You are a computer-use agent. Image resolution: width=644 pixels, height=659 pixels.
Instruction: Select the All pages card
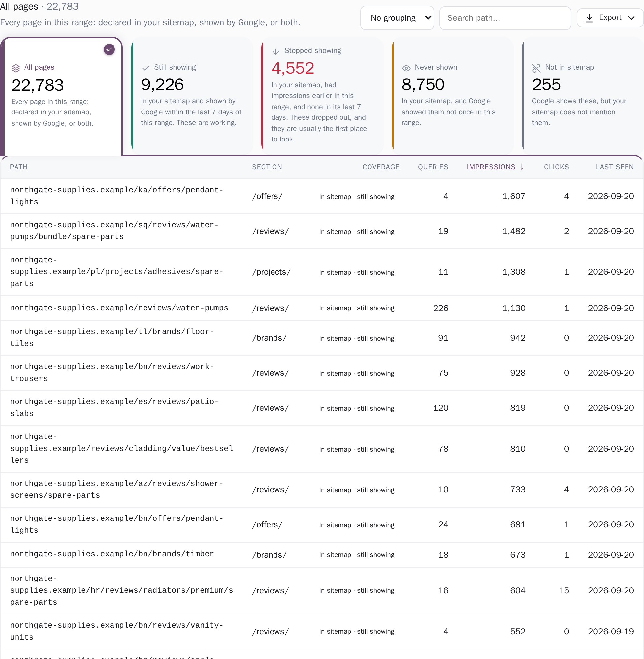pos(61,96)
